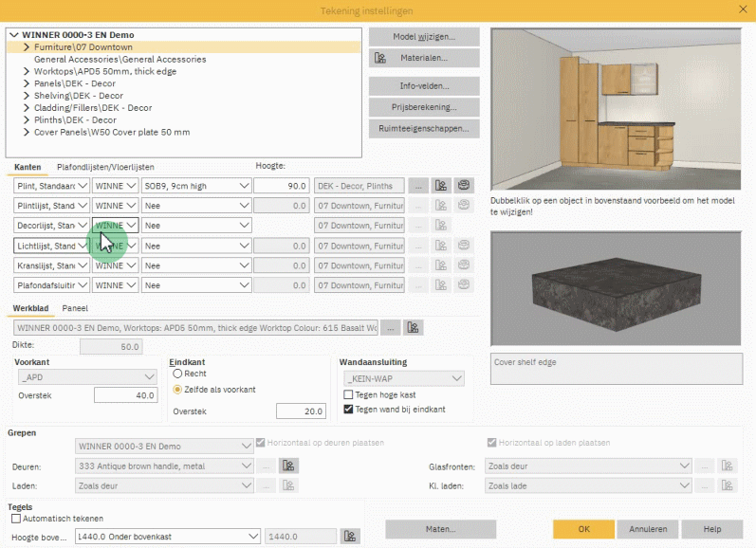Image resolution: width=756 pixels, height=548 pixels.
Task: Click the Prijsberekening button
Action: 423,107
